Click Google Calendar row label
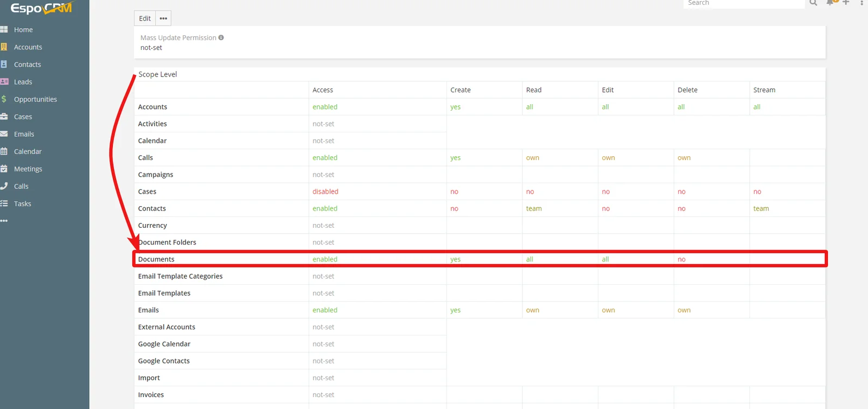 164,344
